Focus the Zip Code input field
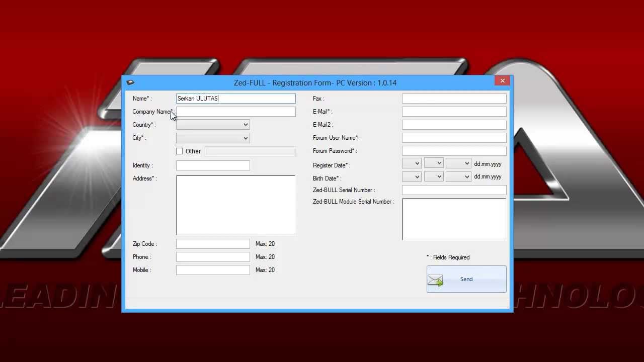The image size is (644, 362). [213, 244]
